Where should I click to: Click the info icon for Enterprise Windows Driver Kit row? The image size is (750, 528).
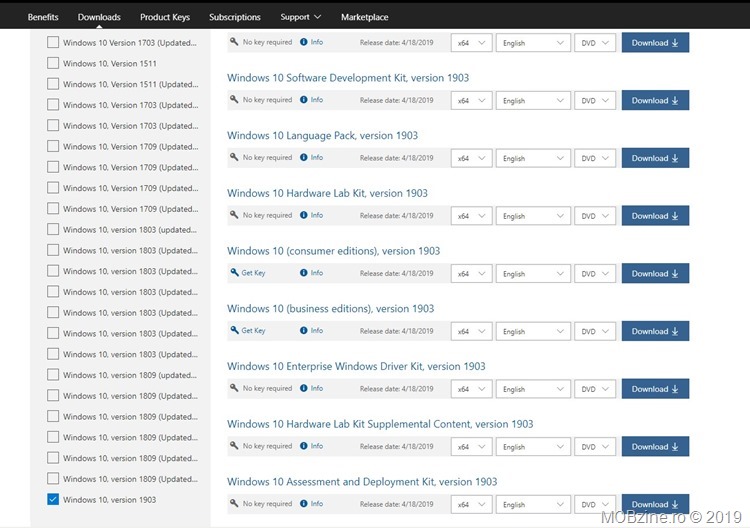(304, 388)
